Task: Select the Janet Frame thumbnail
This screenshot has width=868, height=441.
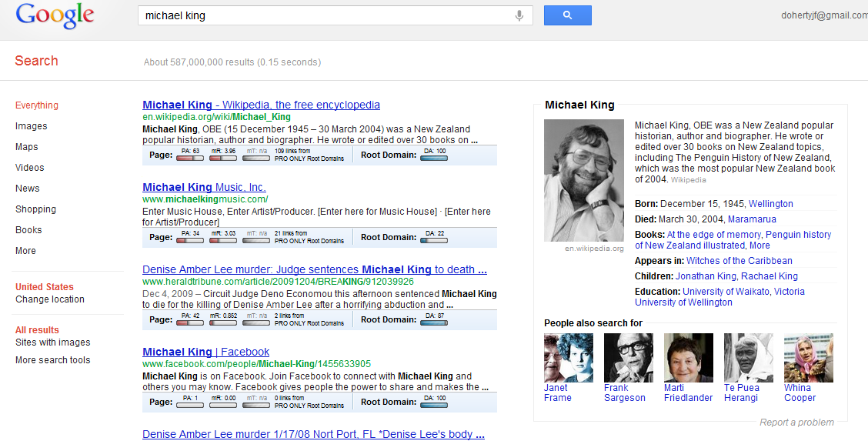Action: (x=569, y=358)
